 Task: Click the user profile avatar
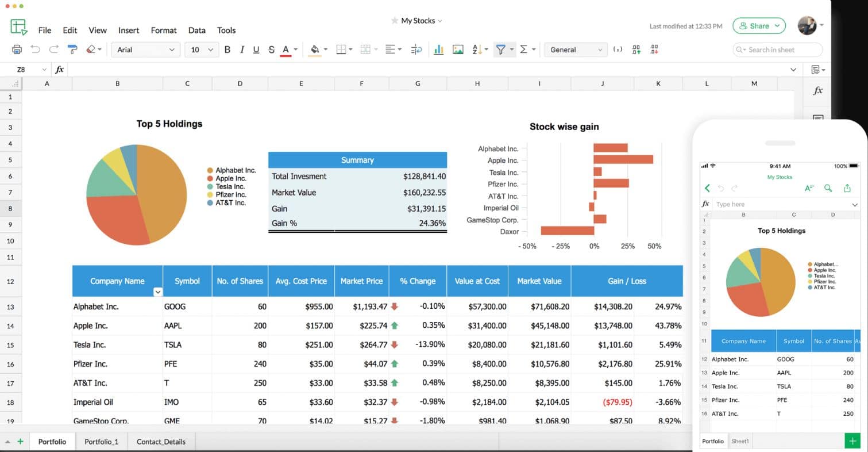click(807, 25)
